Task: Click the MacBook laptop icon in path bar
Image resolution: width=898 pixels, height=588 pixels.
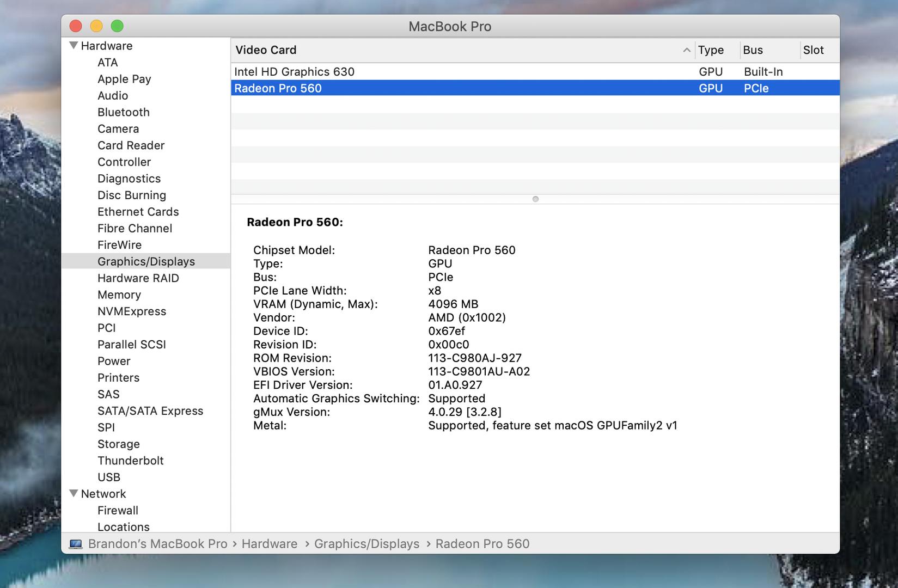Action: pos(76,544)
